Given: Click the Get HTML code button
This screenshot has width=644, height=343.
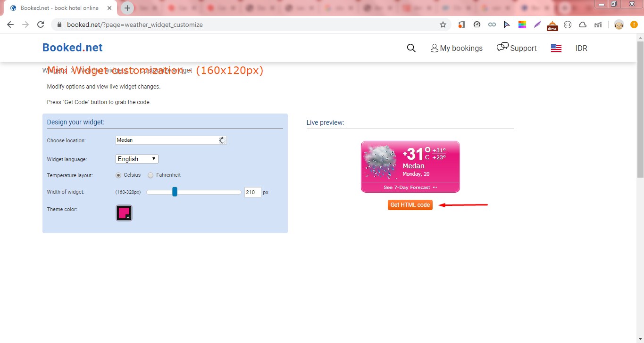Looking at the screenshot, I should tap(410, 205).
